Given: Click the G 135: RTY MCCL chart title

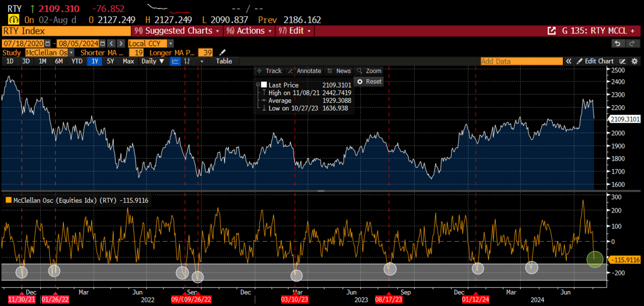Looking at the screenshot, I should [x=594, y=31].
